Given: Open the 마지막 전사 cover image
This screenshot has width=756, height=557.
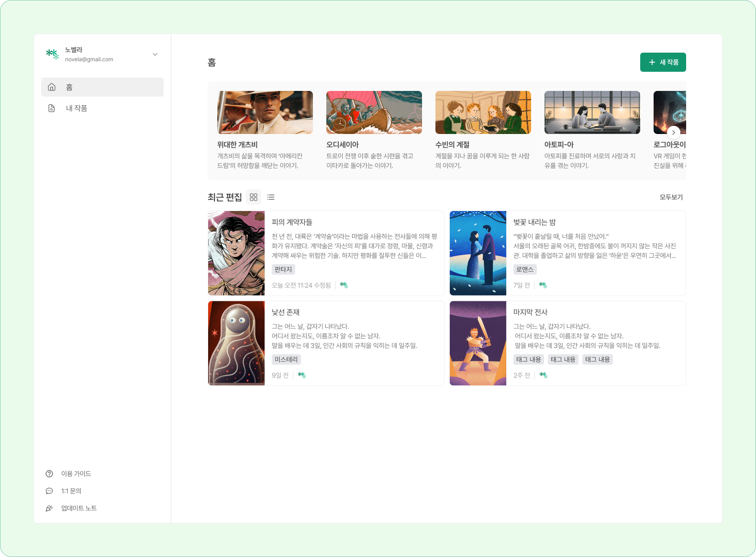Looking at the screenshot, I should (x=478, y=343).
